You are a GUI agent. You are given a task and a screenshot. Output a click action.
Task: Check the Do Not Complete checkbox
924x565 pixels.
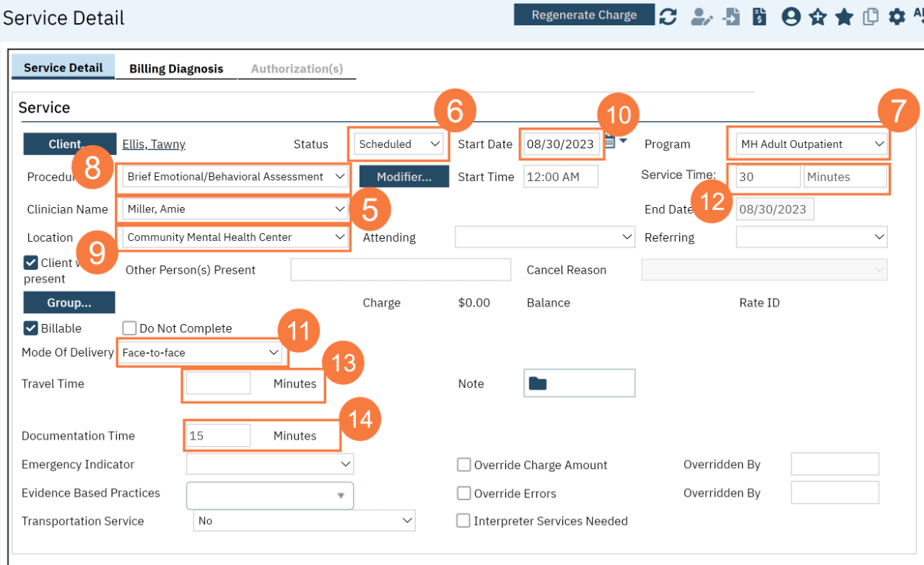pos(129,328)
